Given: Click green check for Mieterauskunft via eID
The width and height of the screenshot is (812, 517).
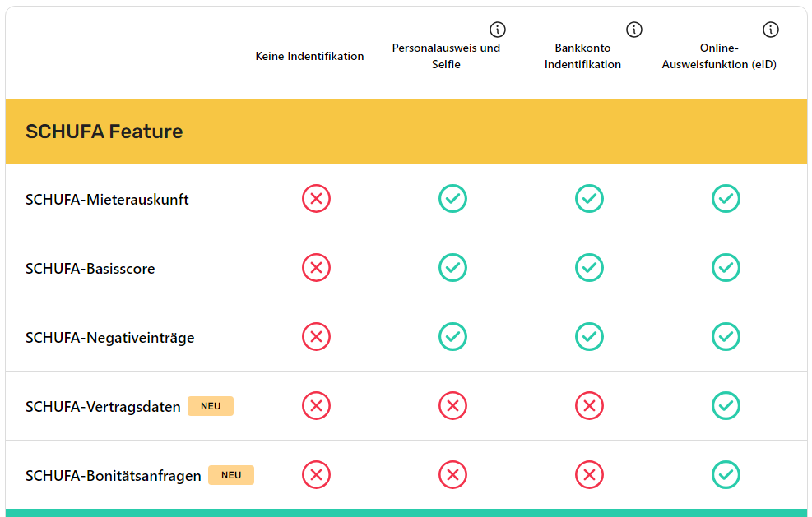Looking at the screenshot, I should click(726, 199).
